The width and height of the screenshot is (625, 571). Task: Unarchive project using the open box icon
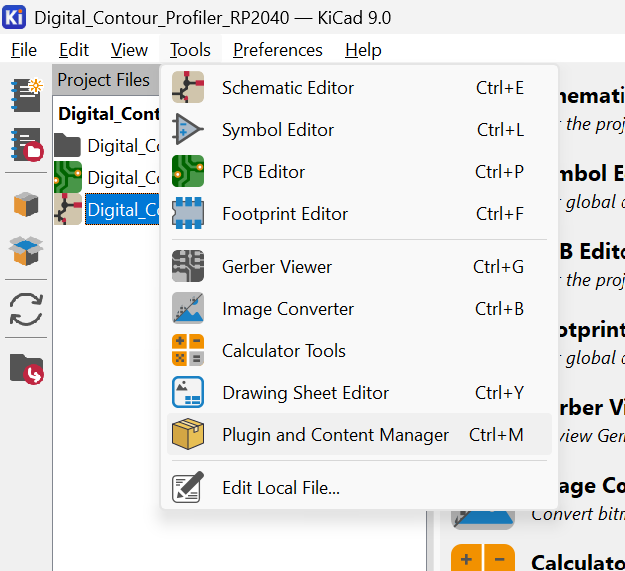(26, 250)
